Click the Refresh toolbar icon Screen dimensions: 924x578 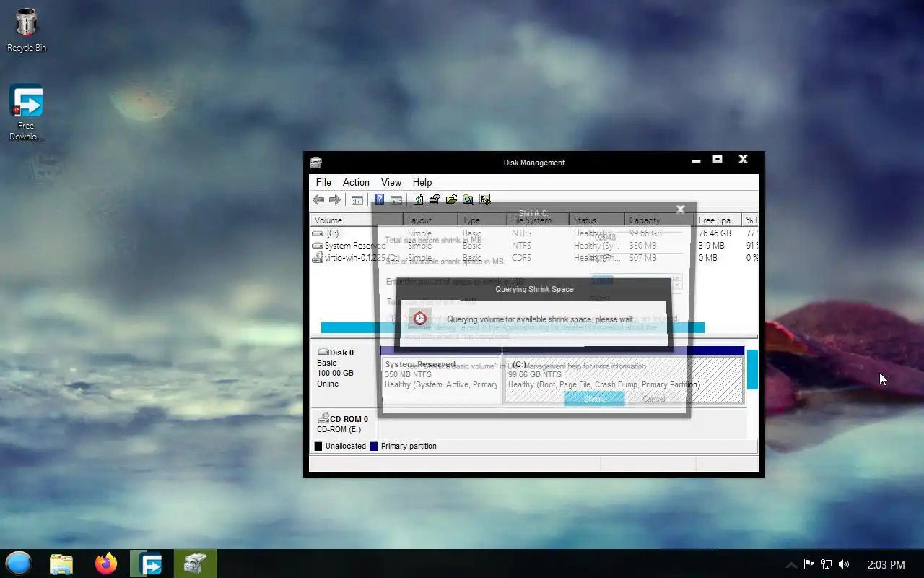(x=418, y=200)
